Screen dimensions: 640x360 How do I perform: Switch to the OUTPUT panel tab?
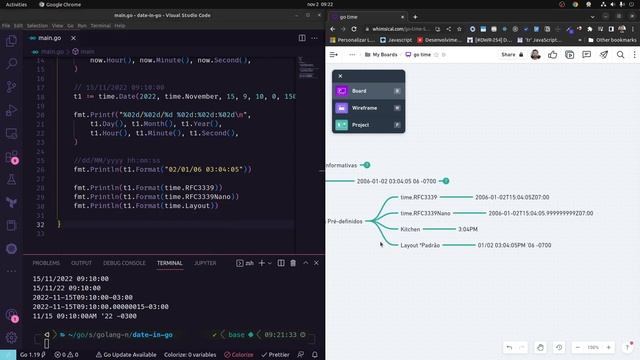(81, 263)
